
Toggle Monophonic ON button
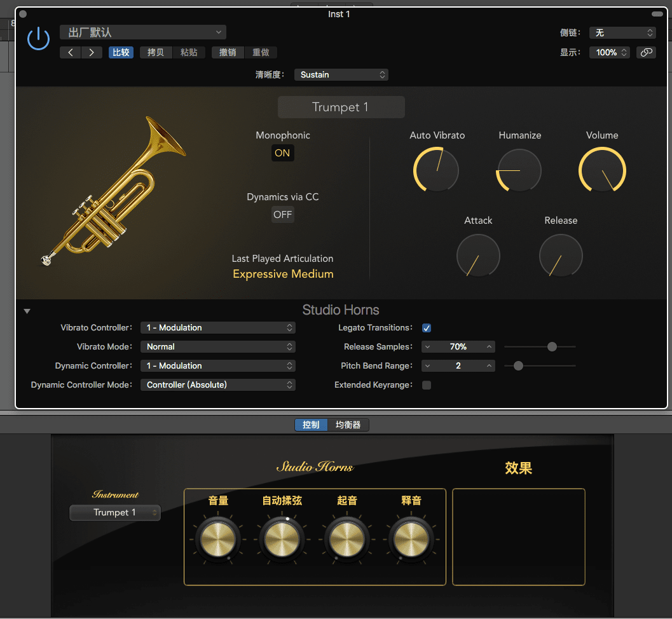[x=282, y=153]
